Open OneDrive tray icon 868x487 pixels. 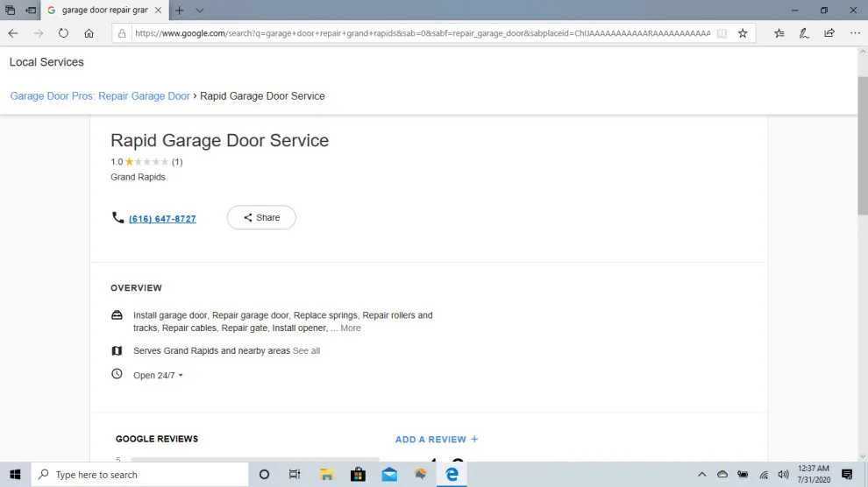722,474
